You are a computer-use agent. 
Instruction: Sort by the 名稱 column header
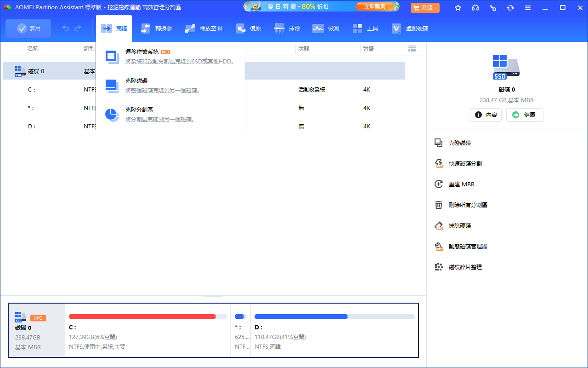(33, 49)
